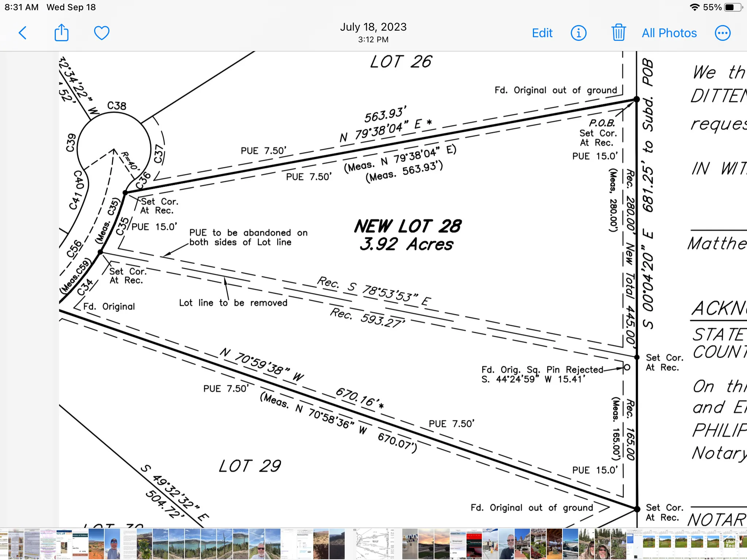Toggle the favorite heart icon
Viewport: 747px width, 560px height.
[x=102, y=33]
